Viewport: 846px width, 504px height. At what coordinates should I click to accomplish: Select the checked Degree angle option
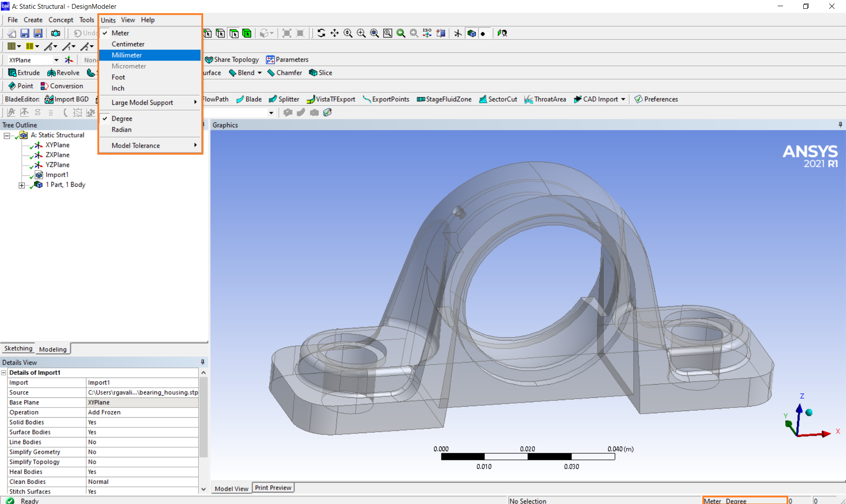point(122,119)
